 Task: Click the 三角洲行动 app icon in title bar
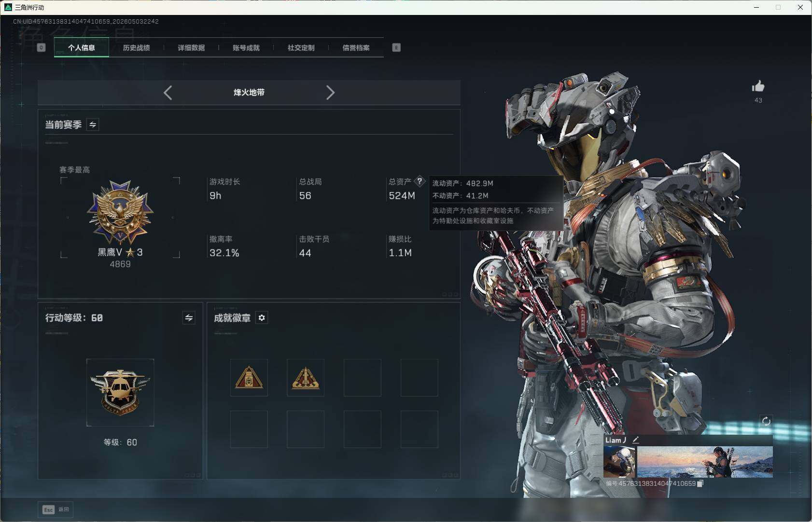coord(8,7)
